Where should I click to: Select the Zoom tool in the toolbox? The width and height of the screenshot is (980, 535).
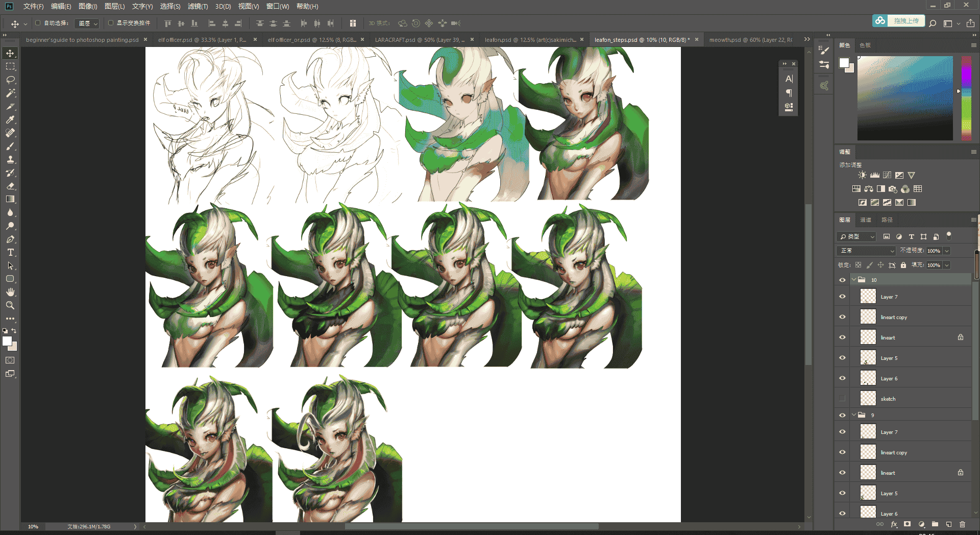pyautogui.click(x=10, y=305)
